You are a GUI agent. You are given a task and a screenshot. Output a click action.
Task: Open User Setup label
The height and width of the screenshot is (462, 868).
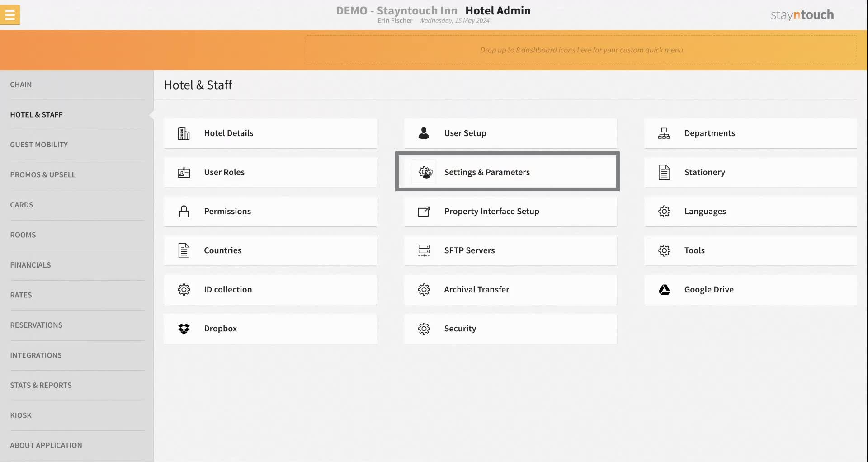click(465, 133)
